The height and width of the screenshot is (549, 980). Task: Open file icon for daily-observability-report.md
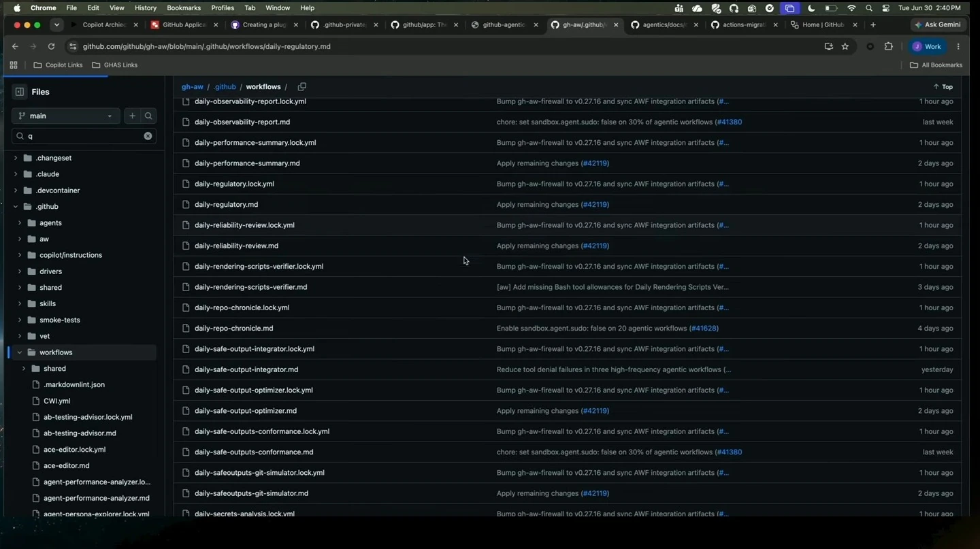coord(186,122)
